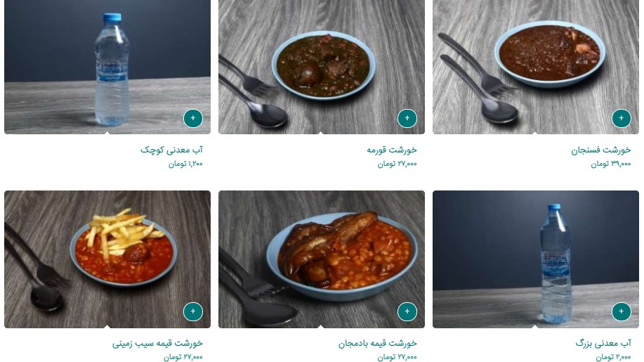Select the ۳۹,۰۰۰ تومان fesenjan price
Image resolution: width=644 pixels, height=362 pixels.
[611, 164]
